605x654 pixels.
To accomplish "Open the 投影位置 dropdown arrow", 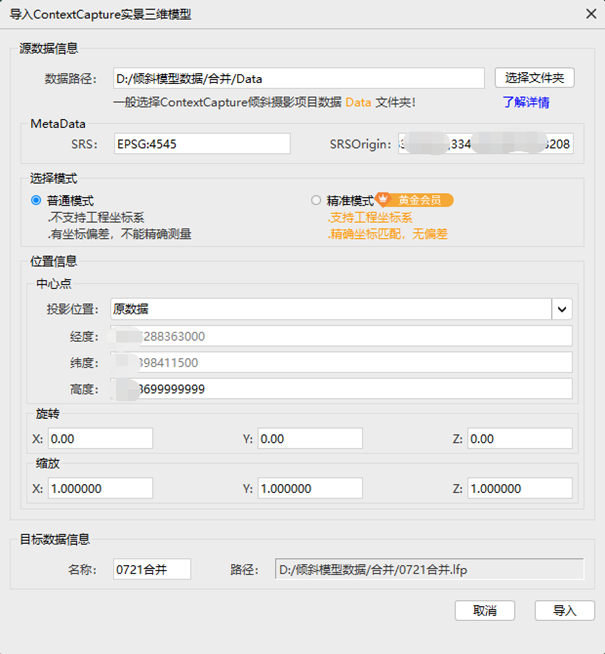I will pyautogui.click(x=562, y=309).
